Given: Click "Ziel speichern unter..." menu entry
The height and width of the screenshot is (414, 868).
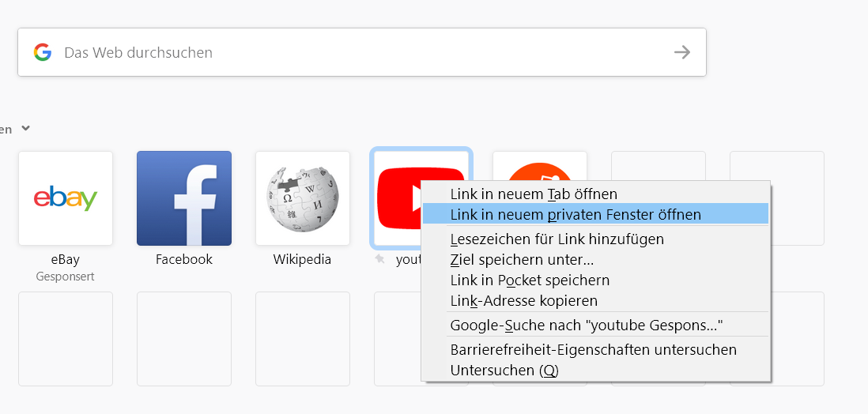Looking at the screenshot, I should pos(522,259).
